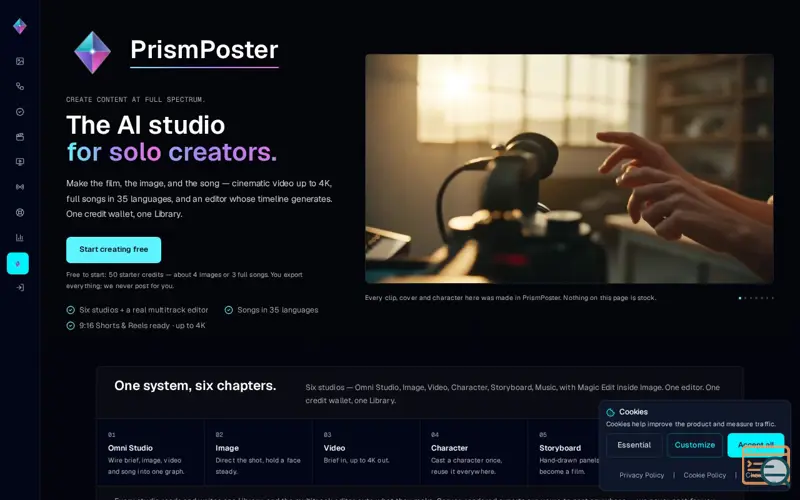
Task: Click the lifebuoy support sidebar icon
Action: (x=20, y=212)
